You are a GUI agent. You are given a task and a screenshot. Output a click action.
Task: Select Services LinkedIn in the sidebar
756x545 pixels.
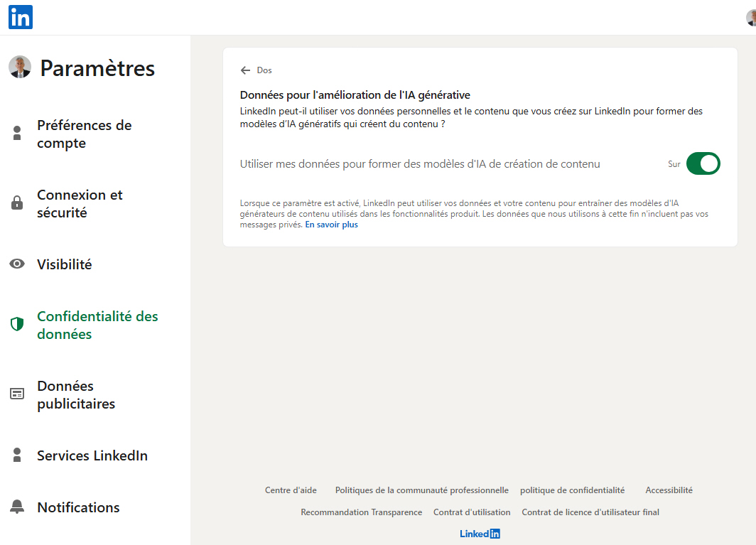(93, 455)
